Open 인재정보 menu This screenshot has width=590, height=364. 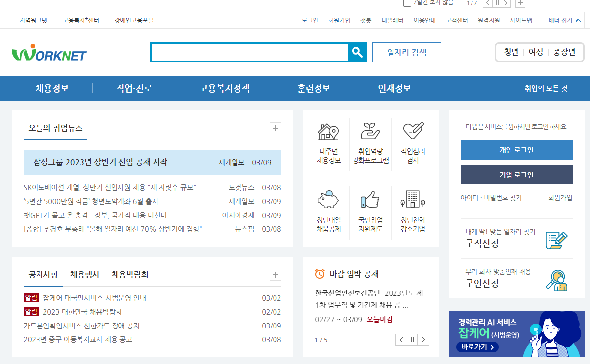tap(394, 88)
